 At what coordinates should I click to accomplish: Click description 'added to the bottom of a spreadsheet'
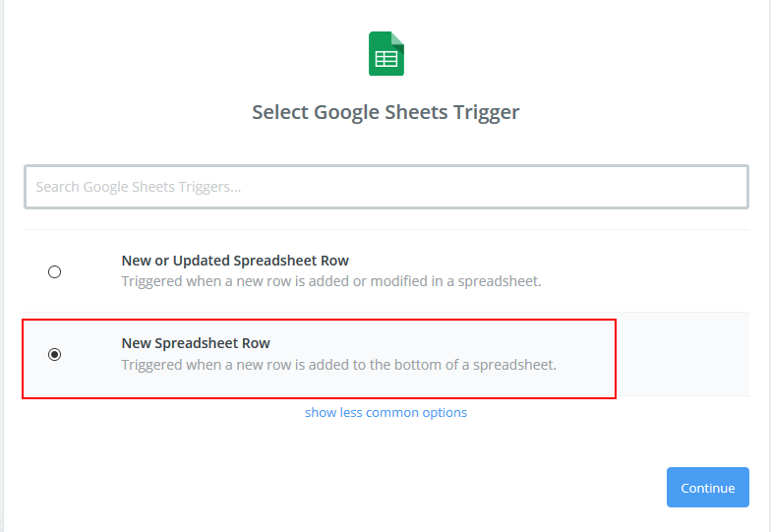pos(433,365)
